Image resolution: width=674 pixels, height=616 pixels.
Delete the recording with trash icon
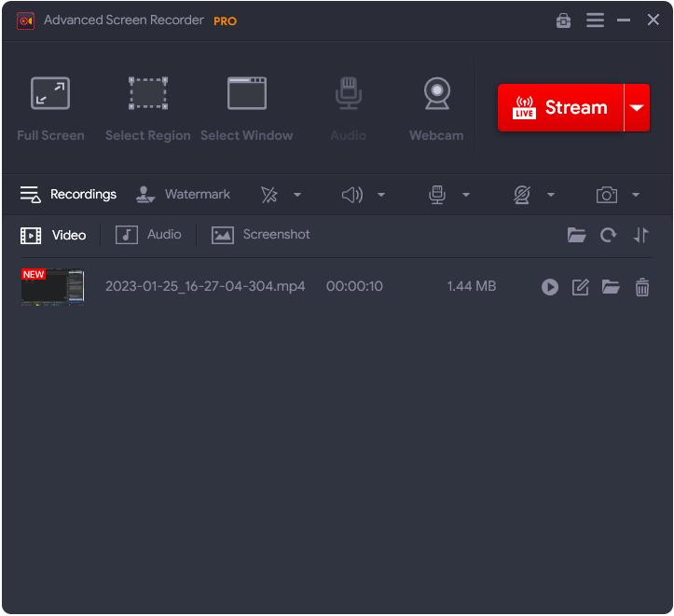point(641,287)
